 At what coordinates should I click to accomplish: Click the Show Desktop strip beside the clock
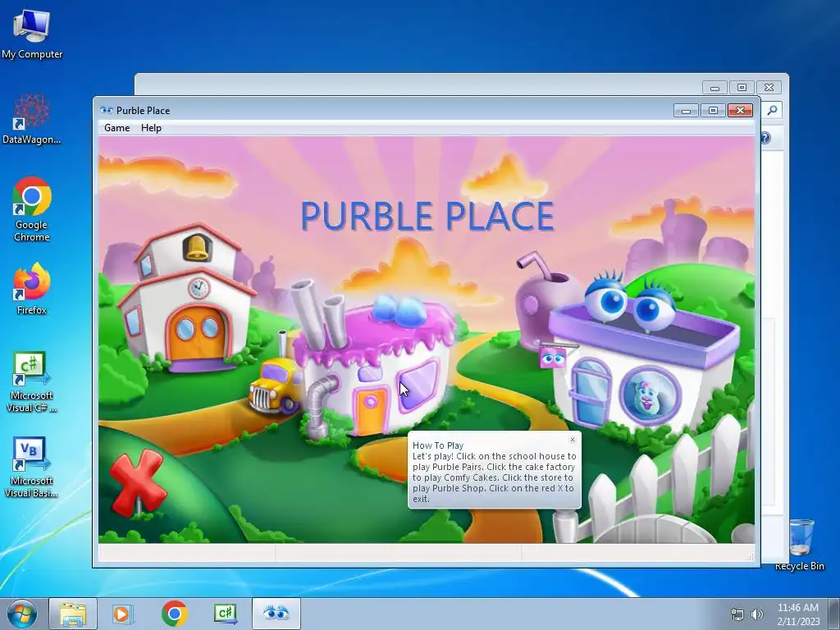(833, 614)
